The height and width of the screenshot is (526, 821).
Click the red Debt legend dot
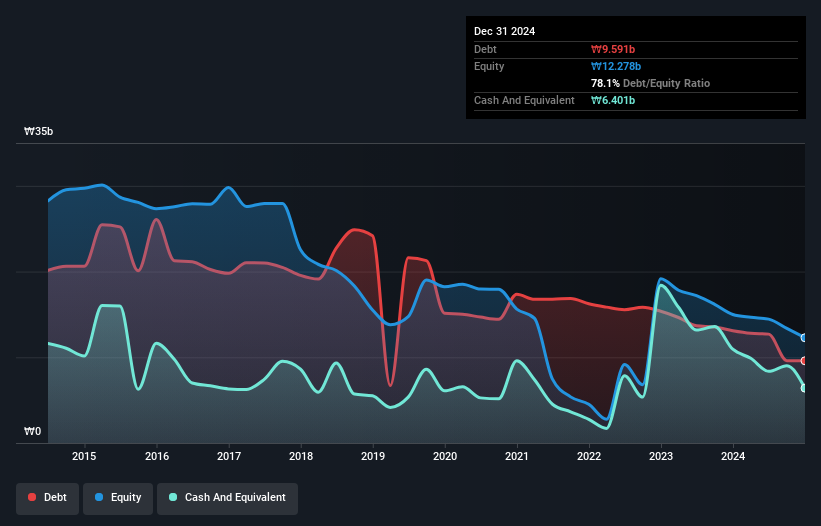tap(32, 497)
